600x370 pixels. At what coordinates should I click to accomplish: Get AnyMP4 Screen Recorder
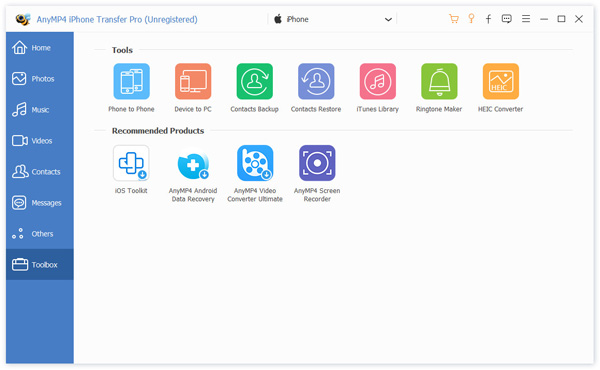pos(317,163)
